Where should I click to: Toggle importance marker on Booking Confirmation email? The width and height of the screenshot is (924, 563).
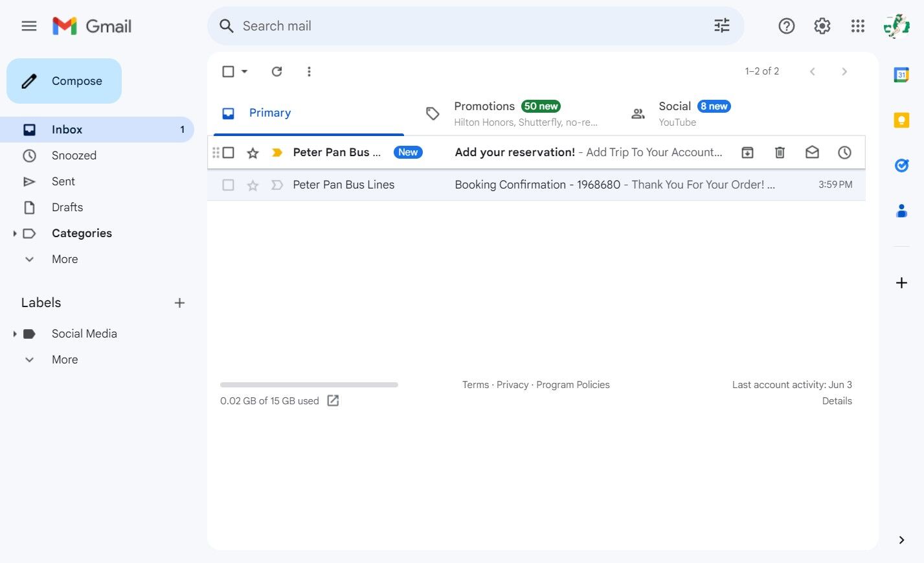(277, 185)
